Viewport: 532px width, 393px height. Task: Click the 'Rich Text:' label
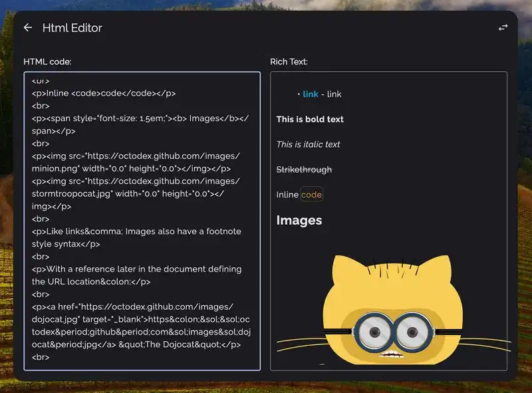289,62
